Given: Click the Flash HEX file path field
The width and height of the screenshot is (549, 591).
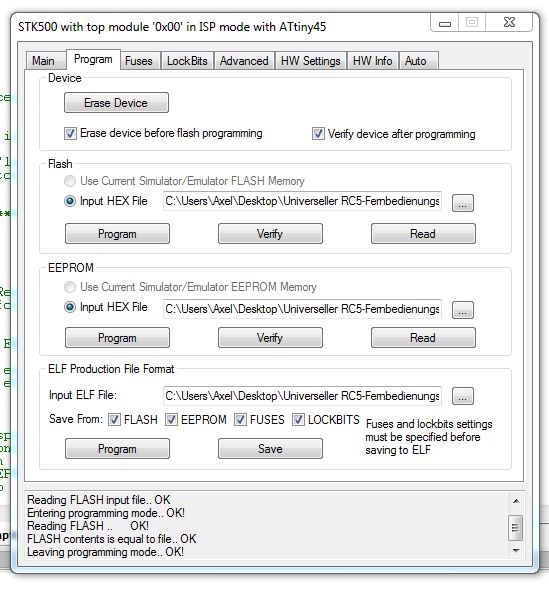Looking at the screenshot, I should tap(302, 201).
